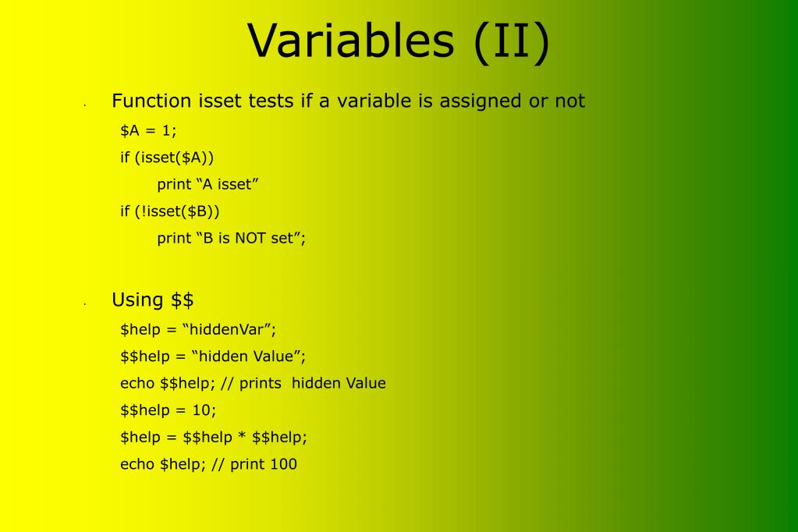798x532 pixels.
Task: Click the line $A = 1;
Action: (x=148, y=131)
